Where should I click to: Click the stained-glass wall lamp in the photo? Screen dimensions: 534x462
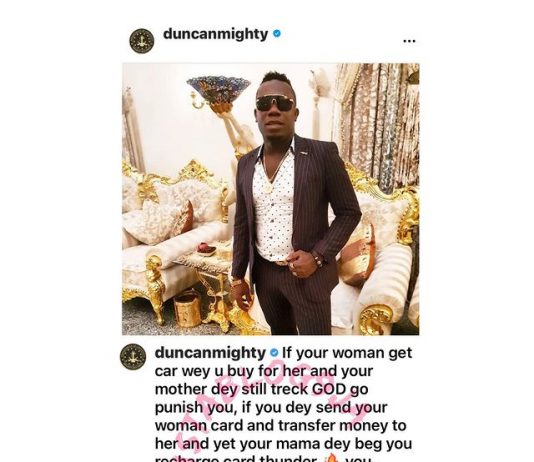coord(218,91)
